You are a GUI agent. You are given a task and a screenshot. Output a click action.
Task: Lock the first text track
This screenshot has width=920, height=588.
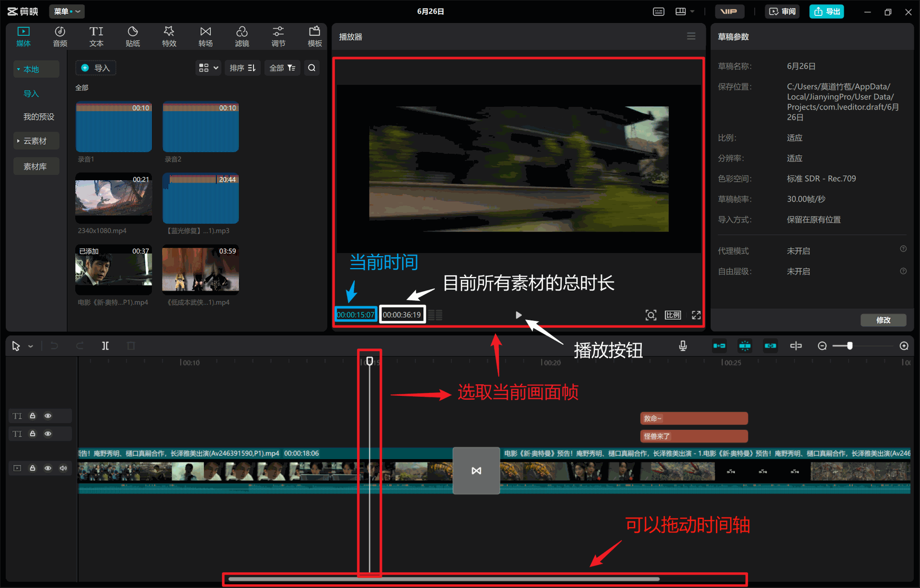point(33,416)
